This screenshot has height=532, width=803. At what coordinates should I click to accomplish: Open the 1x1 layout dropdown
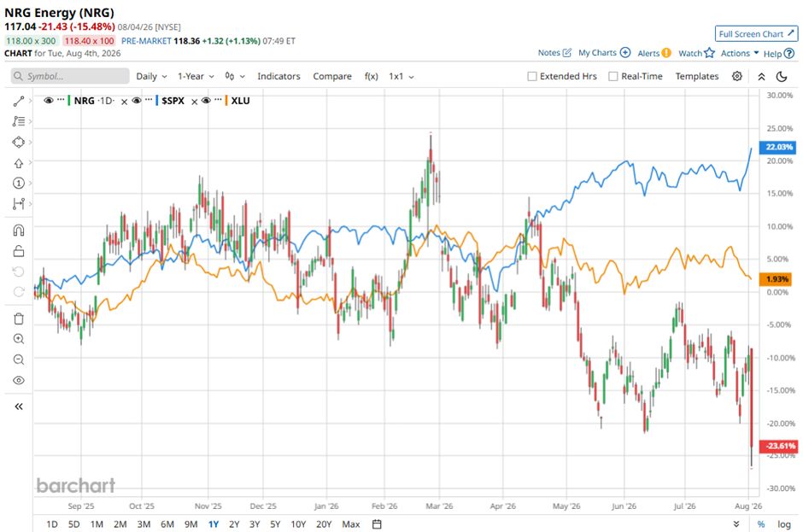(x=401, y=76)
